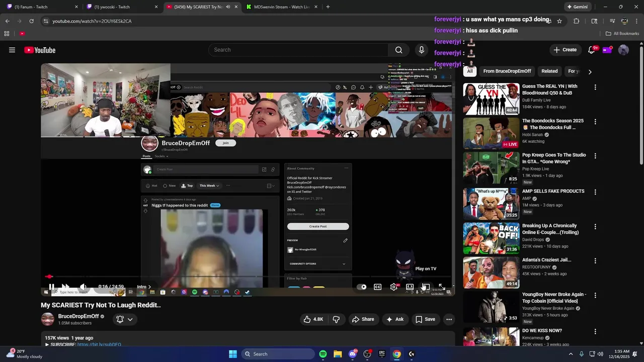The width and height of the screenshot is (644, 362).
Task: Open BruceDropEmOff channel avatar
Action: 48,319
